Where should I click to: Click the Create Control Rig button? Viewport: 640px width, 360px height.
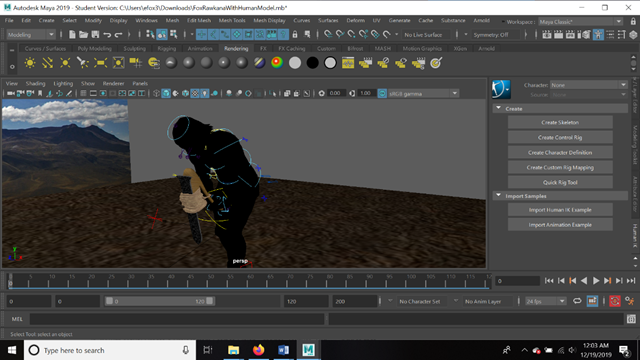pos(560,138)
